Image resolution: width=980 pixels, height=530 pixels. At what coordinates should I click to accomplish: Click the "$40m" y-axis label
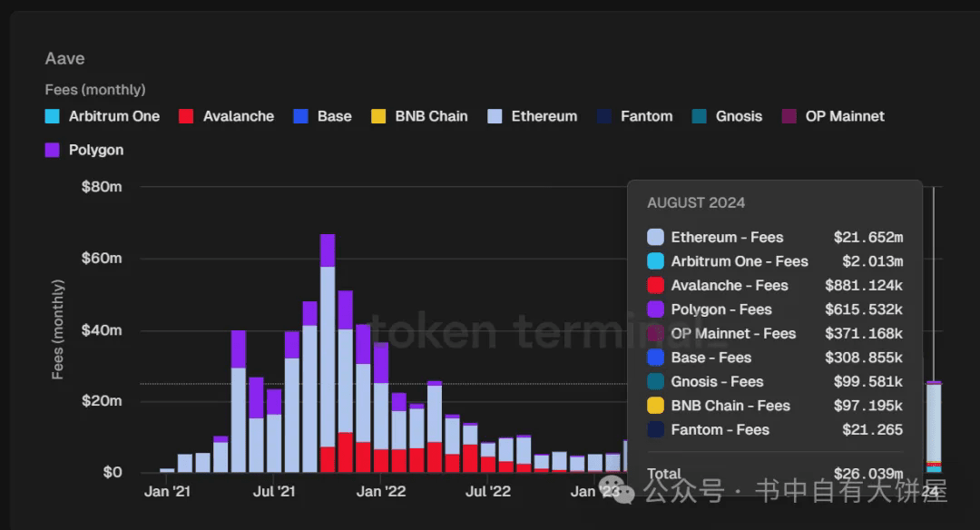pyautogui.click(x=102, y=330)
